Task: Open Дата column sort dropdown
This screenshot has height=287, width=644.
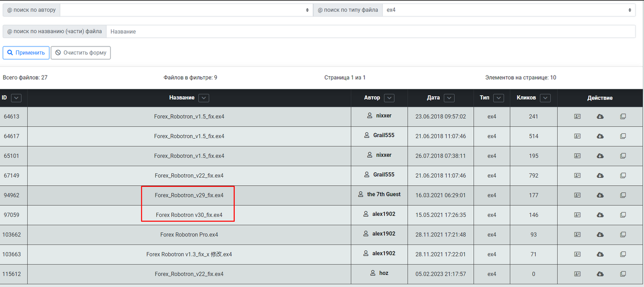Action: [x=449, y=98]
